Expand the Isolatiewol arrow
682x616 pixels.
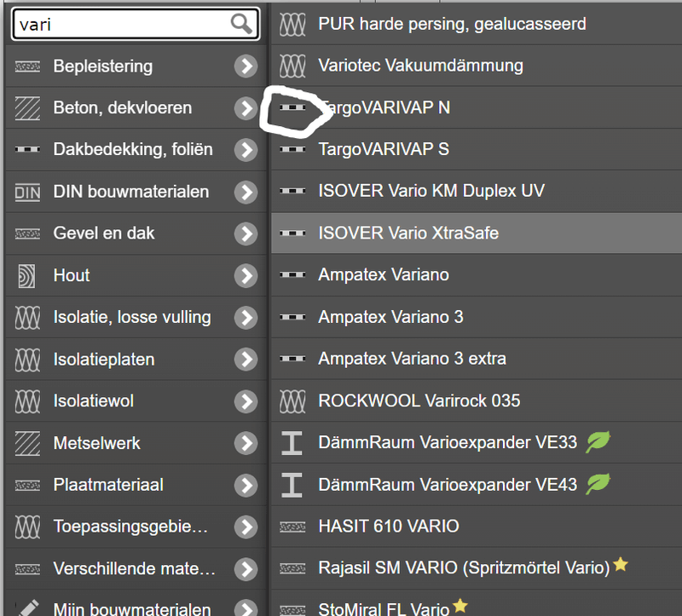[x=246, y=401]
